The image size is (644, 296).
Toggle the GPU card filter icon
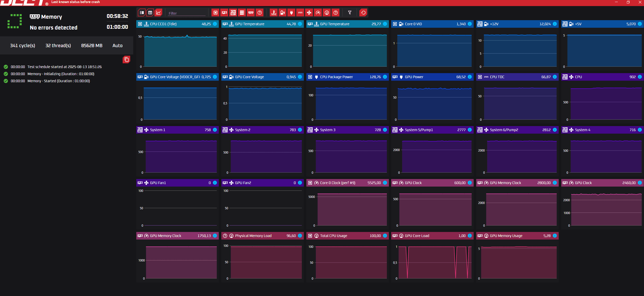(x=224, y=13)
